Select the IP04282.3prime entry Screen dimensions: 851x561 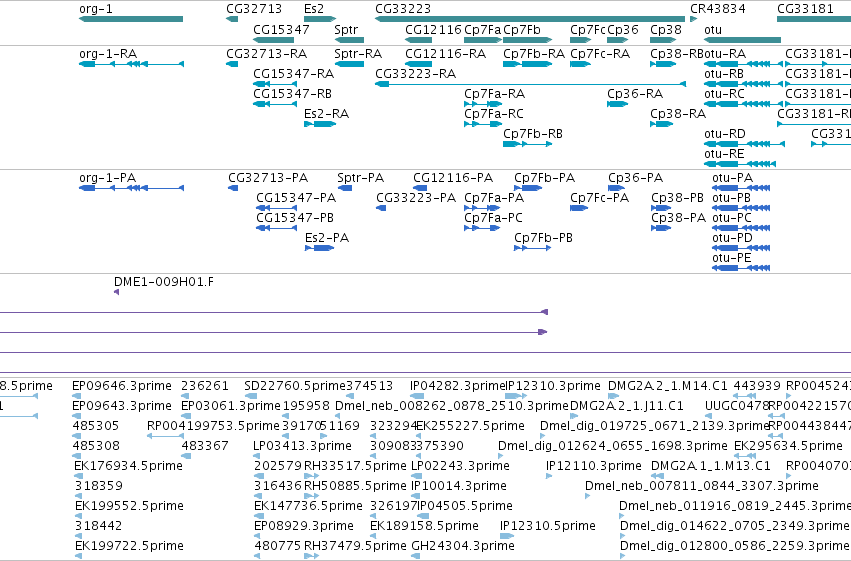458,386
